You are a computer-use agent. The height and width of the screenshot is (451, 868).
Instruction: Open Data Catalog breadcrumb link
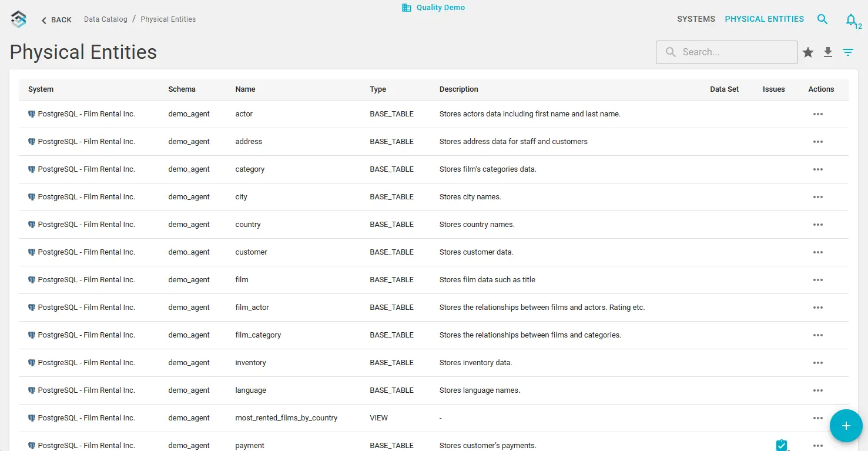[106, 19]
